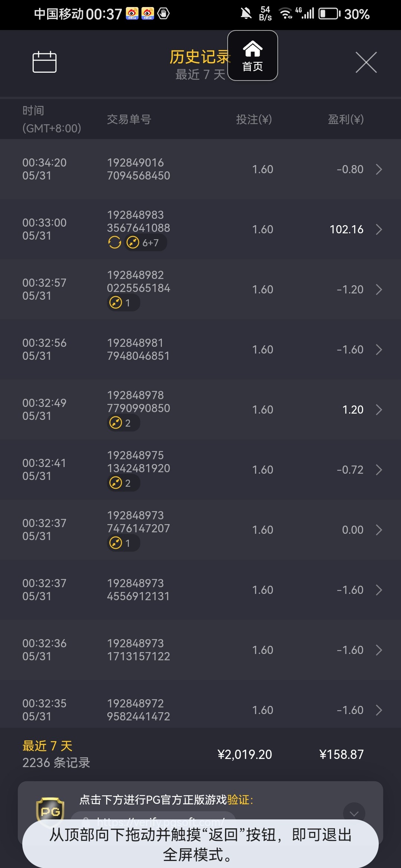Tap the 6+7 free spin badge

click(145, 243)
